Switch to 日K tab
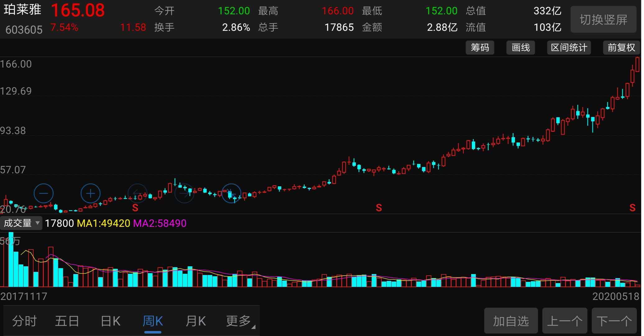 click(111, 321)
